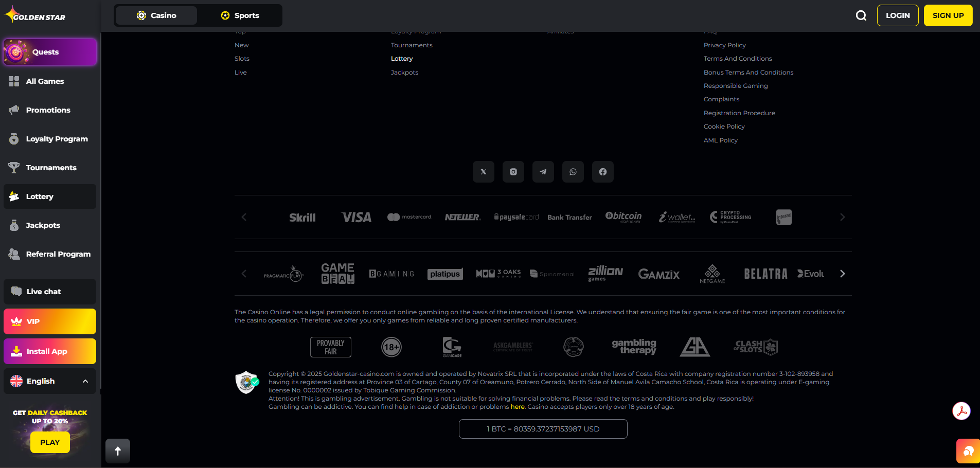
Task: Open the Bonus Terms And Conditions link
Action: click(x=749, y=73)
